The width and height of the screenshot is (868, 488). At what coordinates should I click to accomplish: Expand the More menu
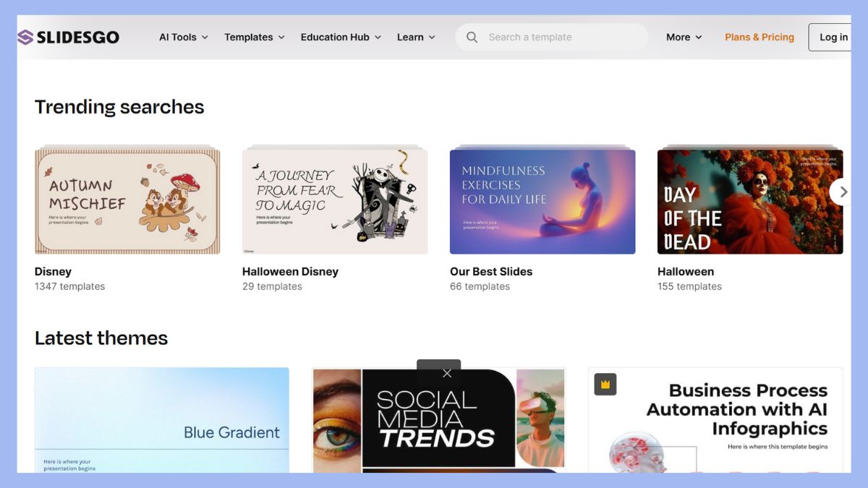684,37
